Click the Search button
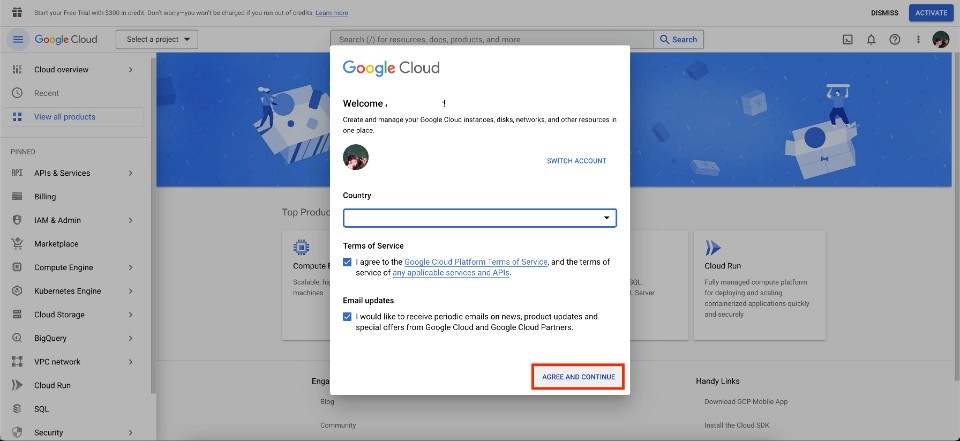 (x=678, y=39)
